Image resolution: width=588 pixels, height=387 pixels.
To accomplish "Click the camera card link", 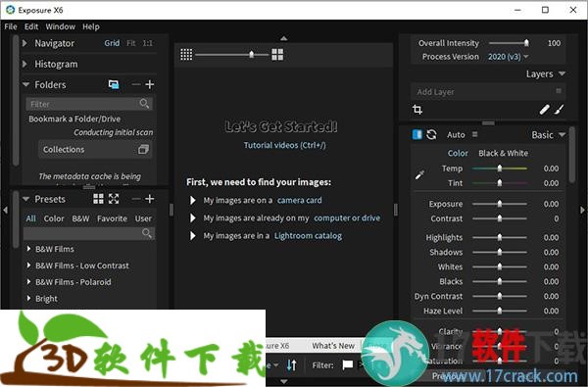I will click(x=299, y=200).
